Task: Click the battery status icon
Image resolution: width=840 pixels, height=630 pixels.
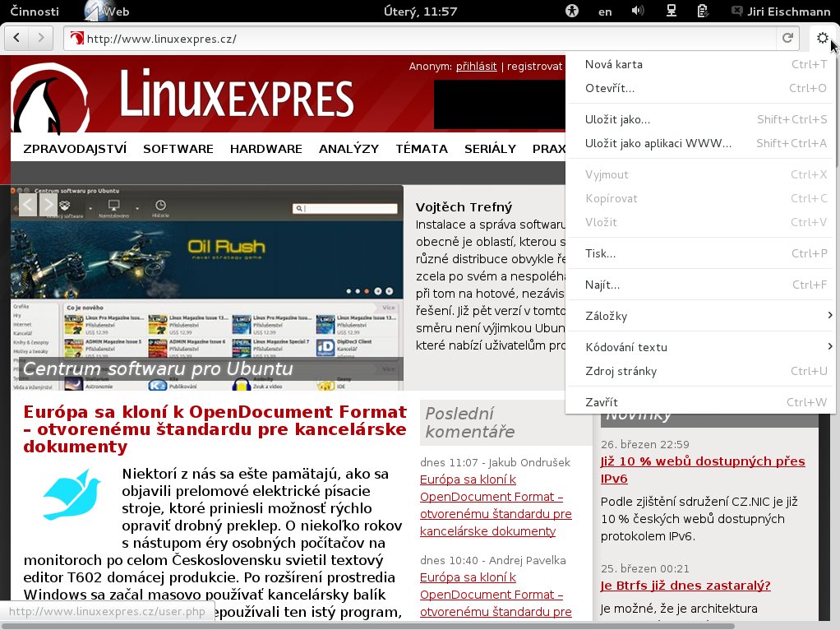Action: 703,11
